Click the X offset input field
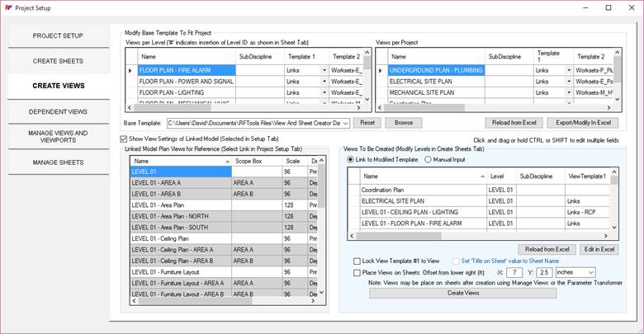This screenshot has height=334, width=644. coord(514,272)
